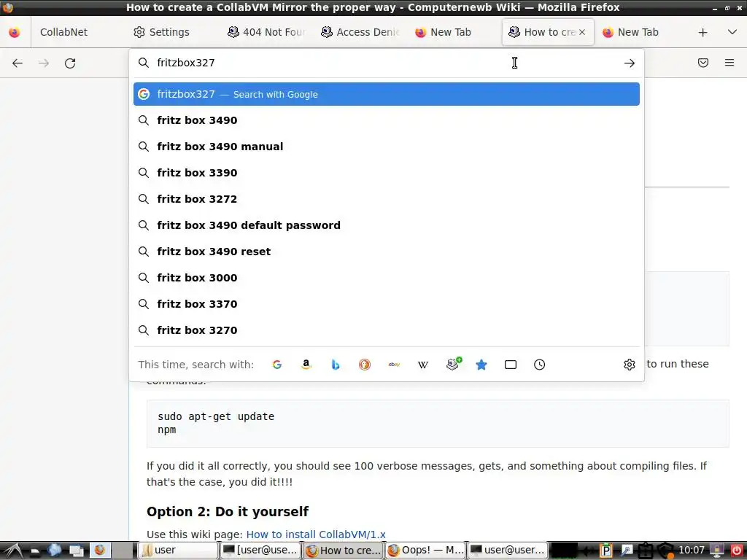Open 'How to cre...' Firefox taskbar window
This screenshot has height=560, width=747.
pyautogui.click(x=343, y=550)
